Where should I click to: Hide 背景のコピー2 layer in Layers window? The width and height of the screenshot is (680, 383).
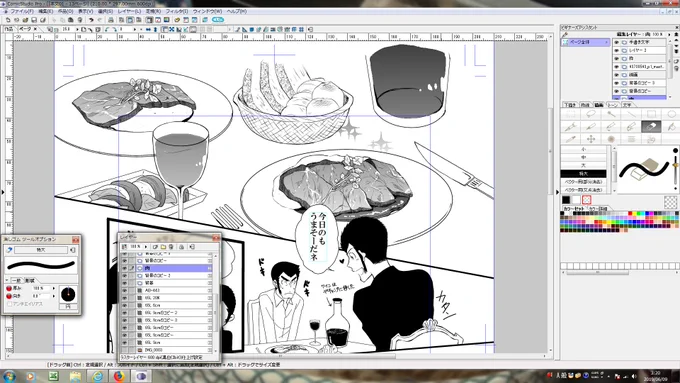[x=124, y=275]
